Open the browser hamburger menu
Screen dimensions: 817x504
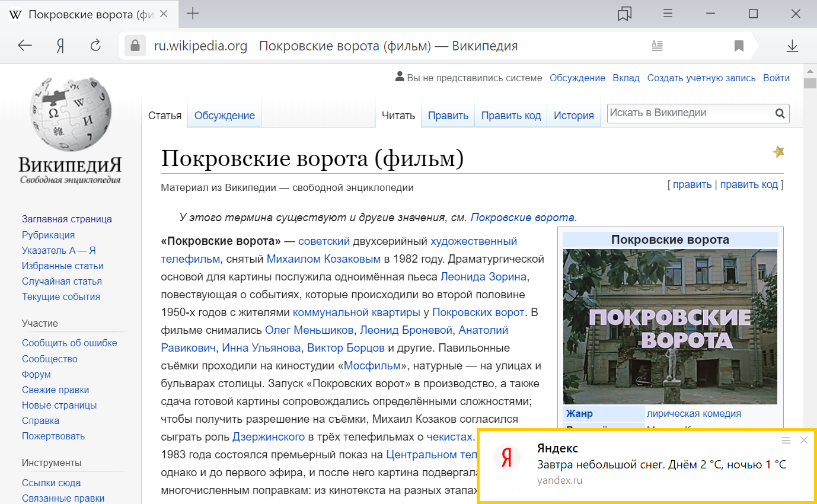pos(668,14)
